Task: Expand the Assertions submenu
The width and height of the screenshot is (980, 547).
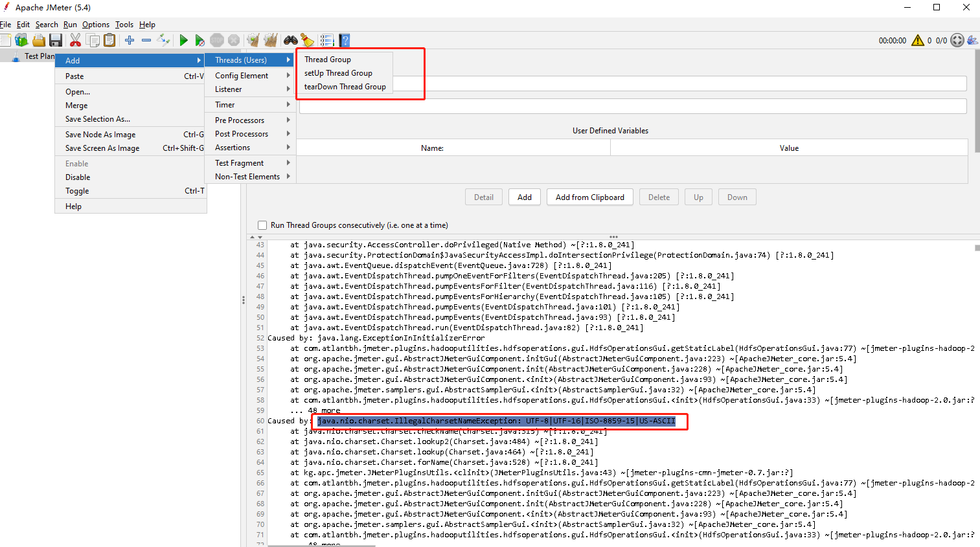Action: 251,148
